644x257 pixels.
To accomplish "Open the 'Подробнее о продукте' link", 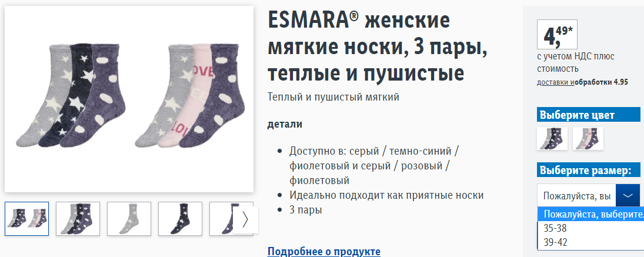I will (x=323, y=251).
